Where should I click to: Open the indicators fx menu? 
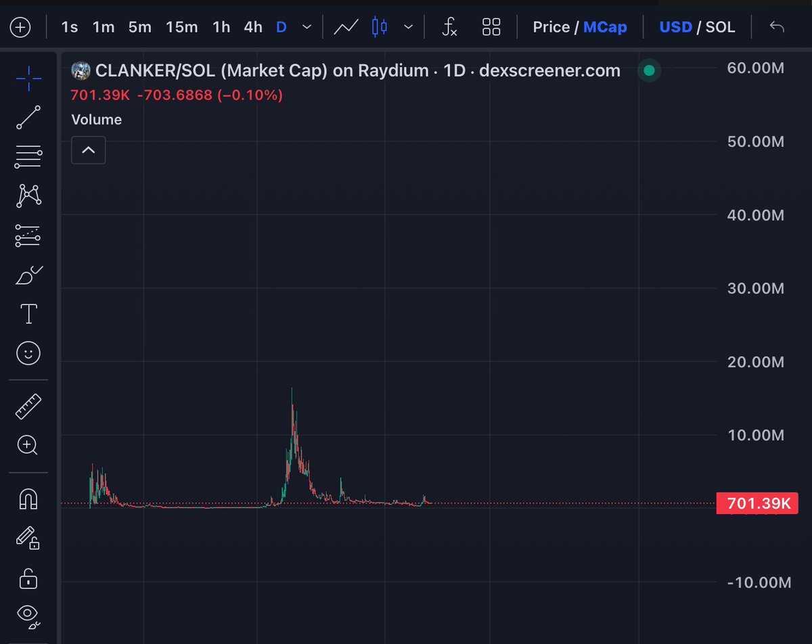(449, 28)
